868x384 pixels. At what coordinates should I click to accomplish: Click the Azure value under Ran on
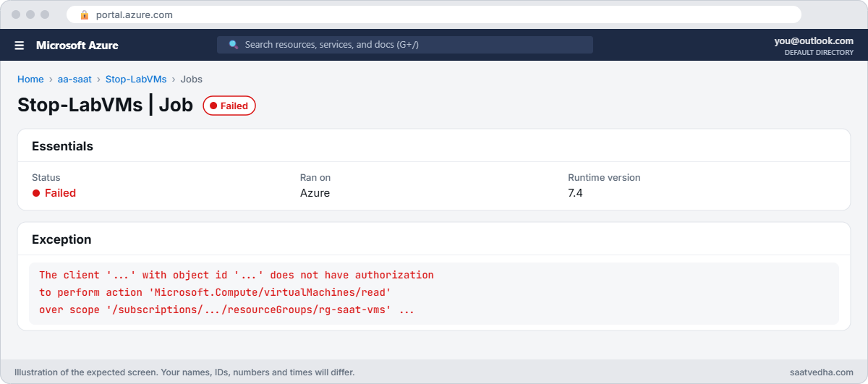[x=315, y=193]
